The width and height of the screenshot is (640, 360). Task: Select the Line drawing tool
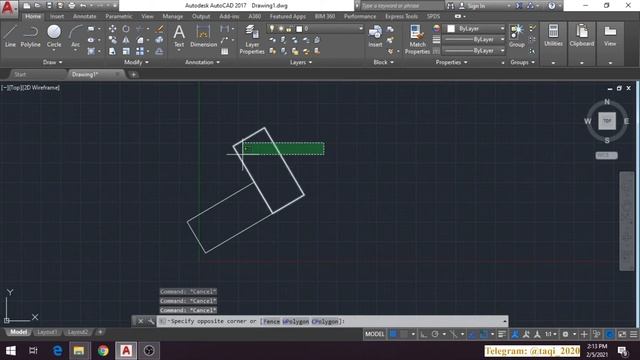10,36
